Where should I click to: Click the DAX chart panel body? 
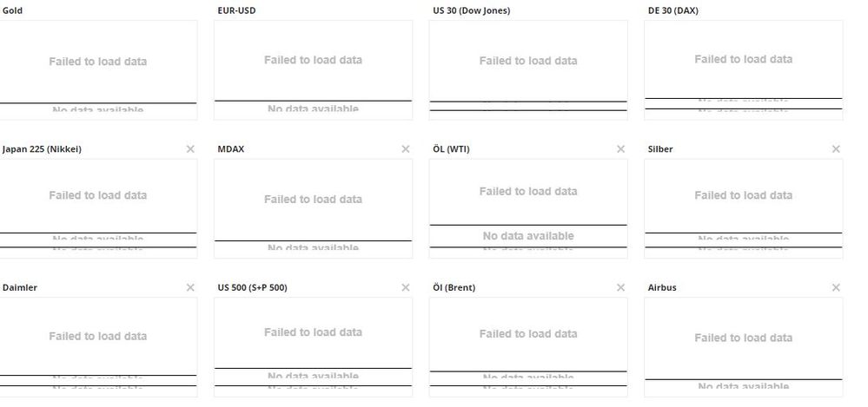click(743, 60)
